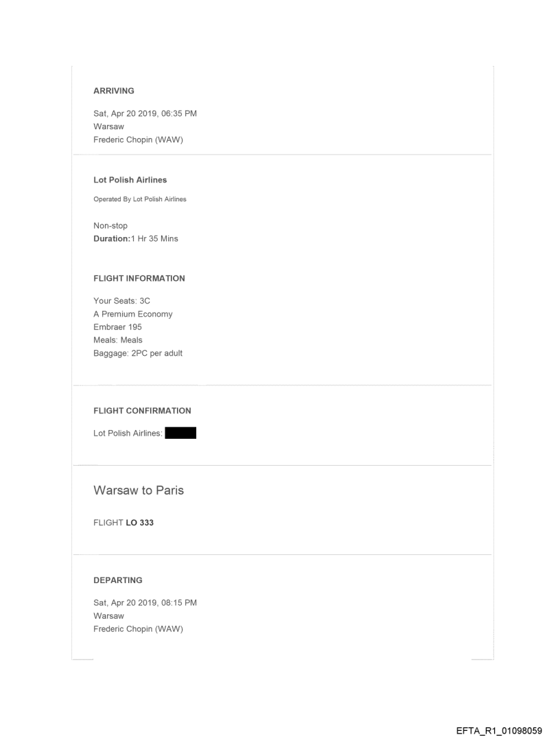Click the FLIGHT CONFIRMATION heading

point(142,411)
